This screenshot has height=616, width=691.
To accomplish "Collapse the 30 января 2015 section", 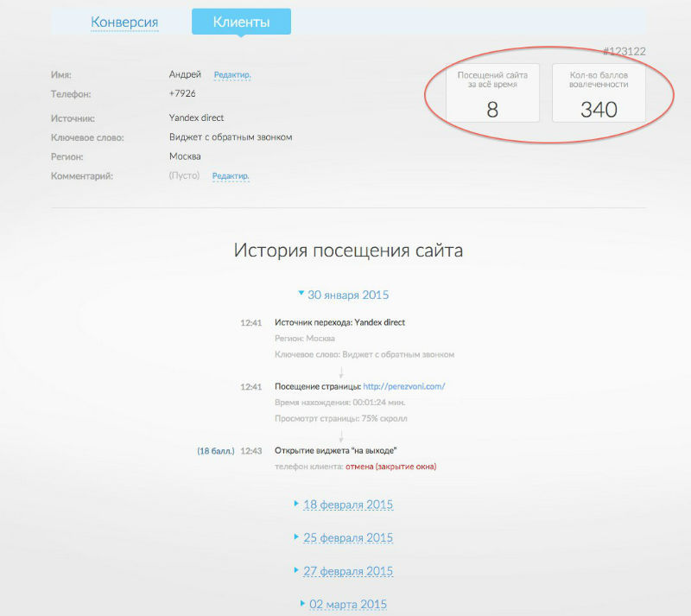I will click(x=343, y=295).
